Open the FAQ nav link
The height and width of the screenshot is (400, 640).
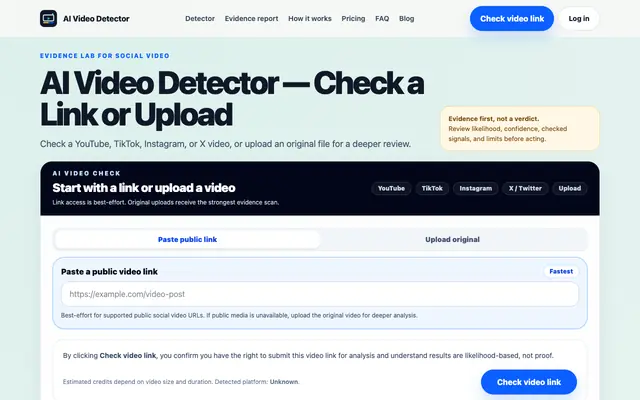pos(382,19)
